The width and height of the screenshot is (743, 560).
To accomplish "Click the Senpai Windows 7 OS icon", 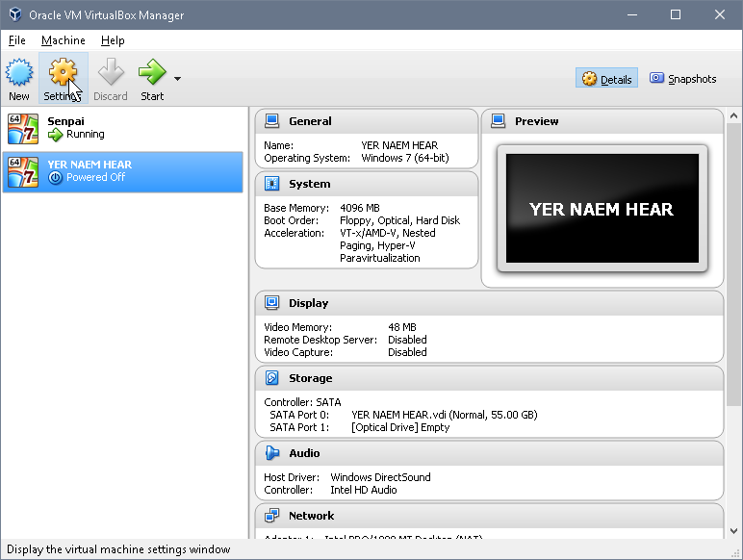I will (x=23, y=128).
